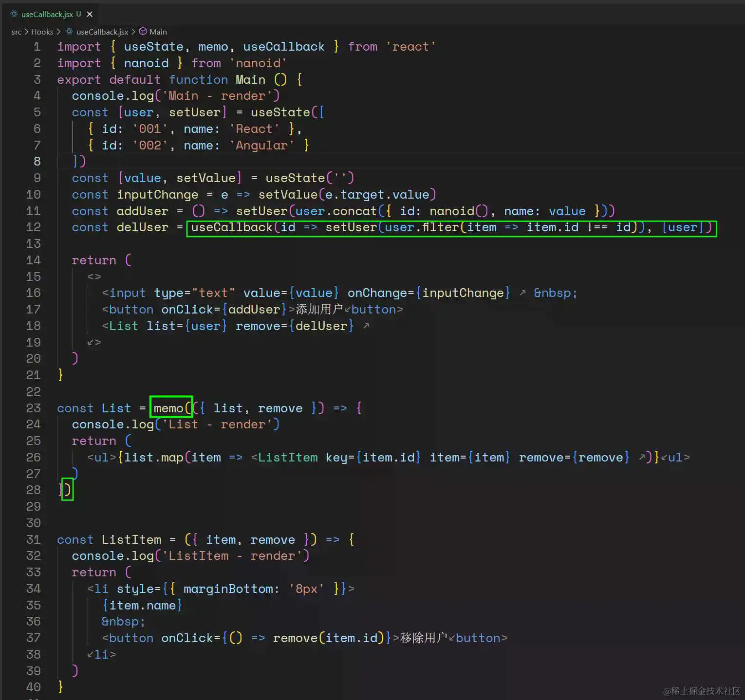
Task: Click 'ListItem' declaration on line 31
Action: 131,540
